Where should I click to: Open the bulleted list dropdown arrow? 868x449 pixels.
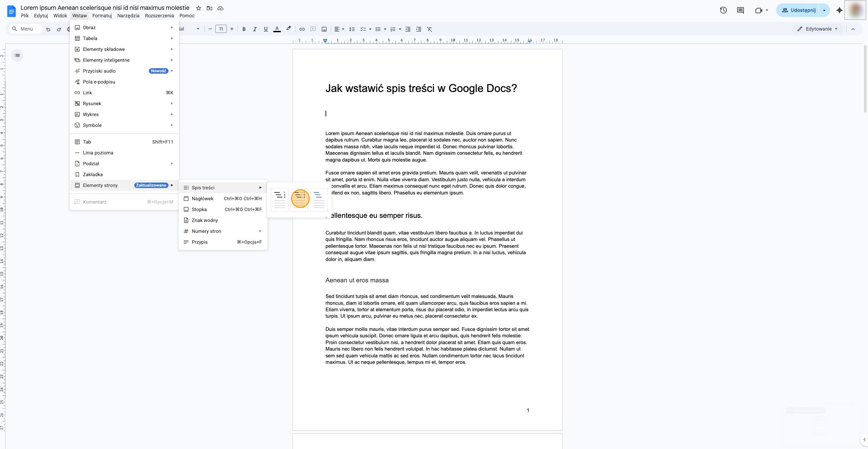(x=385, y=29)
